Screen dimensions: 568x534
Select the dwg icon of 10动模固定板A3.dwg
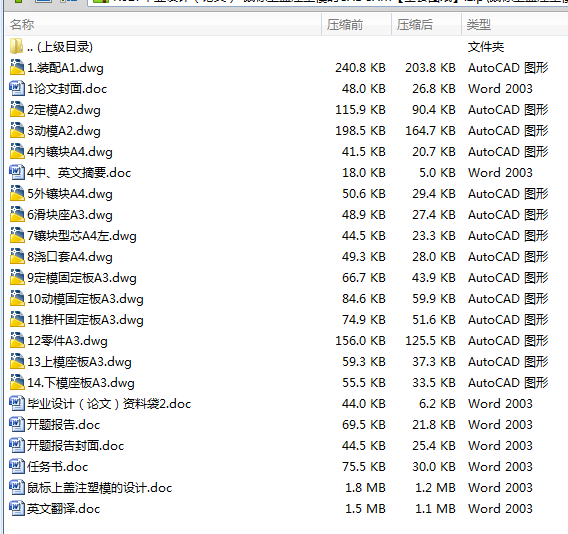(x=17, y=299)
